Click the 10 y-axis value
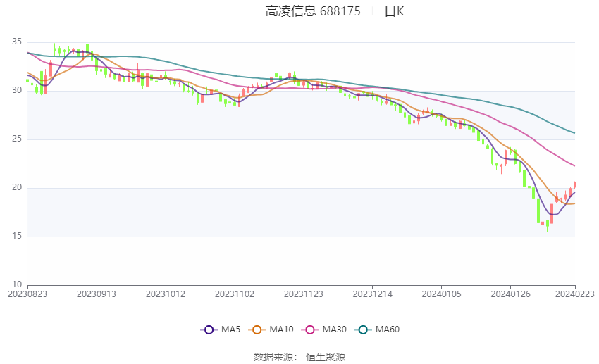599x364 pixels. point(17,284)
